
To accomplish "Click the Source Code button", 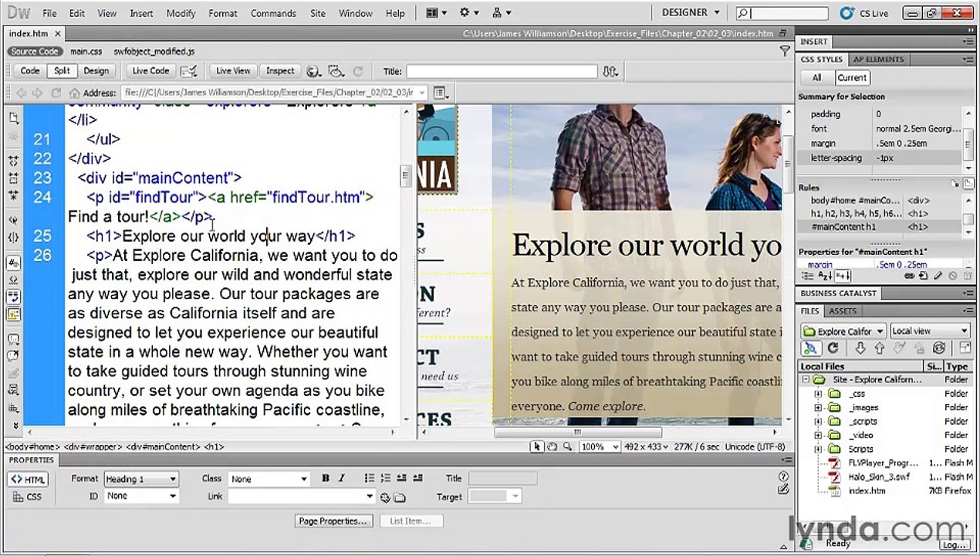I will pos(34,52).
